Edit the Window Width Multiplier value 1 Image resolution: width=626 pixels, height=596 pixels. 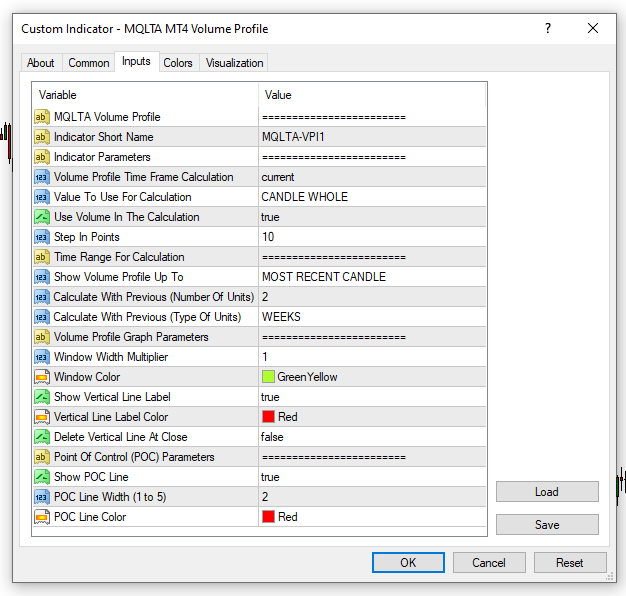coord(372,357)
